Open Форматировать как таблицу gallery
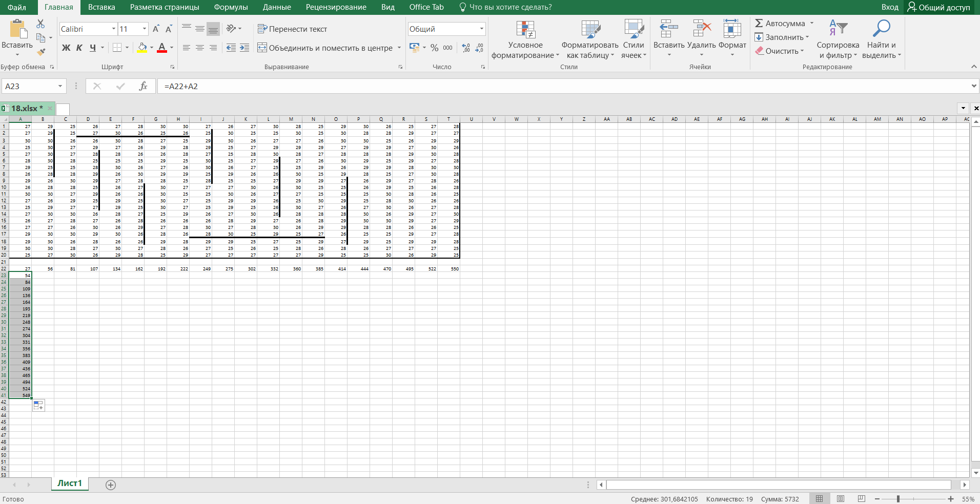This screenshot has width=980, height=504. tap(590, 40)
